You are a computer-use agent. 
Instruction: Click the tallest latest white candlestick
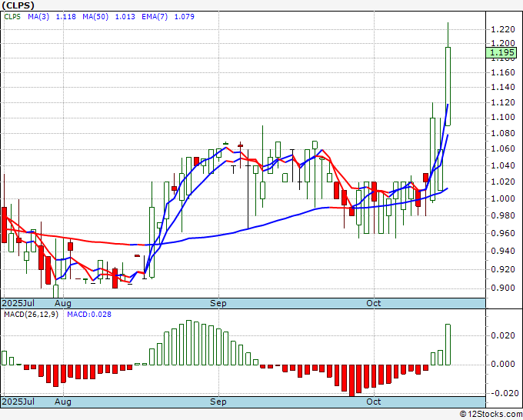pos(448,85)
